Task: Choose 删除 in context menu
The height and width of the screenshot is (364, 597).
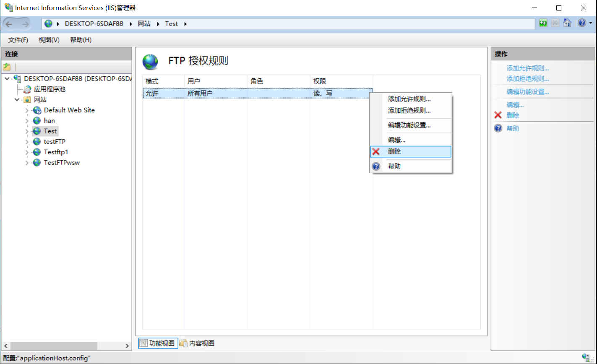Action: tap(410, 151)
